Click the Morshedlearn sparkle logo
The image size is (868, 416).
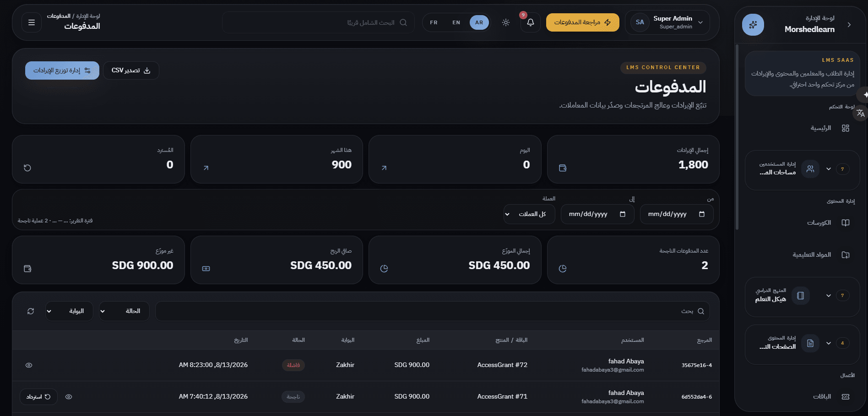(x=753, y=25)
